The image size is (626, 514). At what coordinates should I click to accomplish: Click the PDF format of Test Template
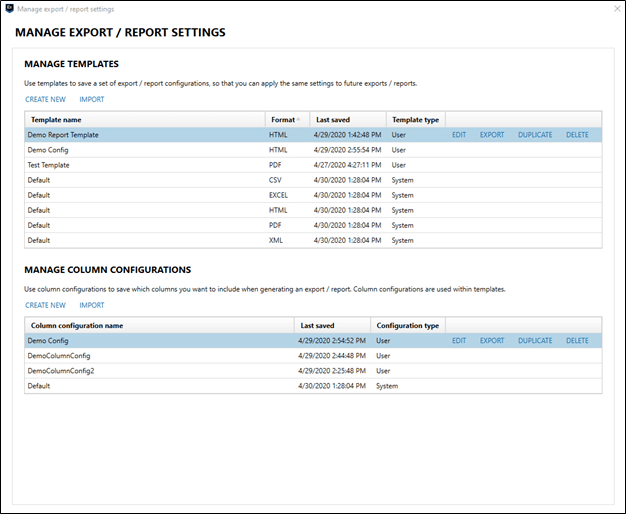point(275,165)
